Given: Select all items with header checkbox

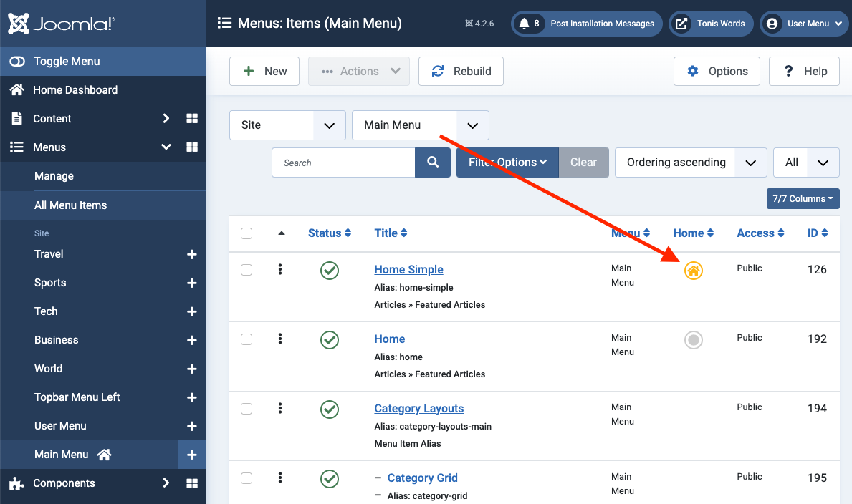Looking at the screenshot, I should [x=246, y=233].
